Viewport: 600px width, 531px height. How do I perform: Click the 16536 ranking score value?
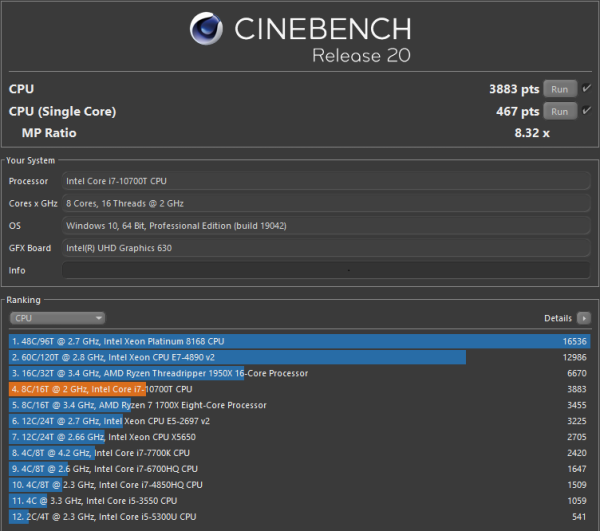(x=574, y=341)
